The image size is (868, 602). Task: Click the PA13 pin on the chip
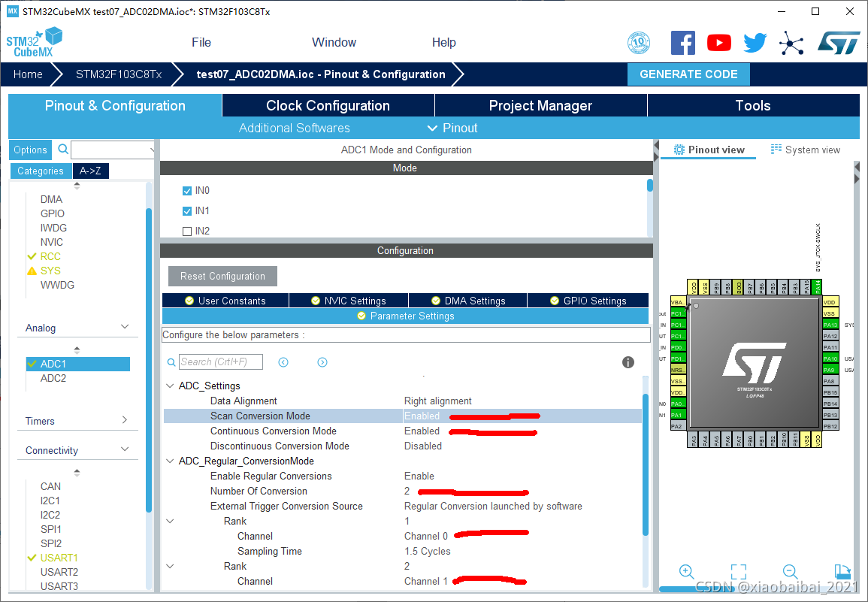click(830, 325)
